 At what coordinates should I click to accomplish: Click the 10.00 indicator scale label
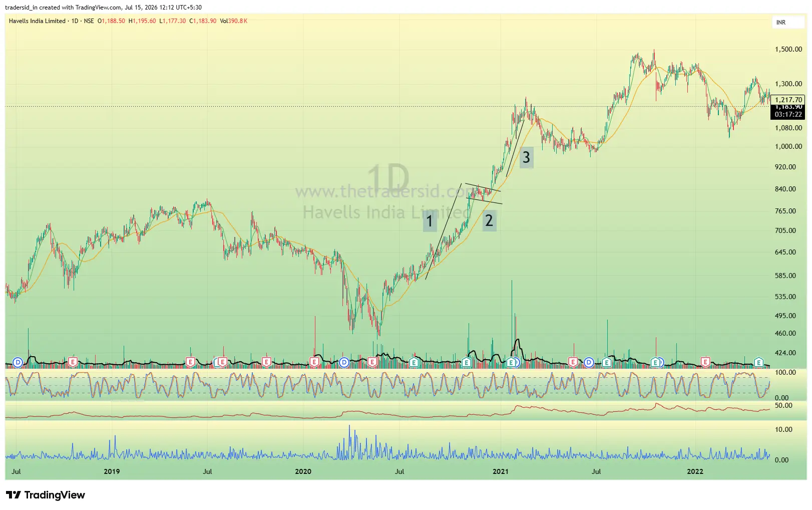click(x=783, y=429)
